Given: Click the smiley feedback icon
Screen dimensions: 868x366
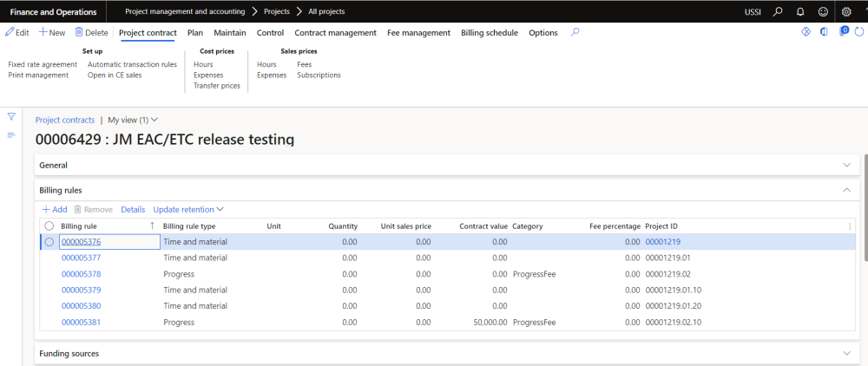Looking at the screenshot, I should pyautogui.click(x=822, y=11).
